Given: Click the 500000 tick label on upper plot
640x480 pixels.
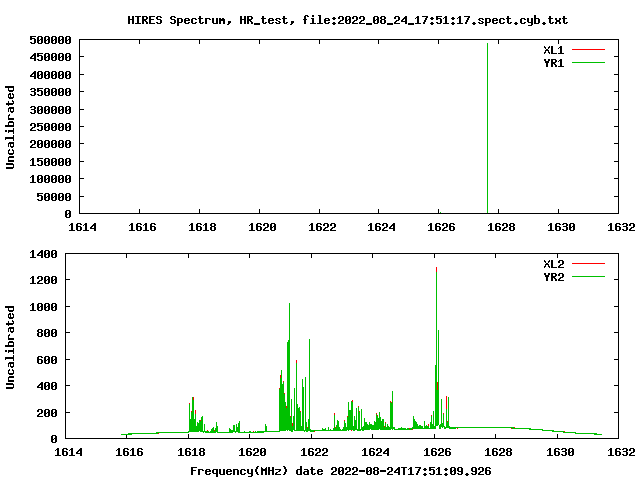Looking at the screenshot, I should click(51, 40).
